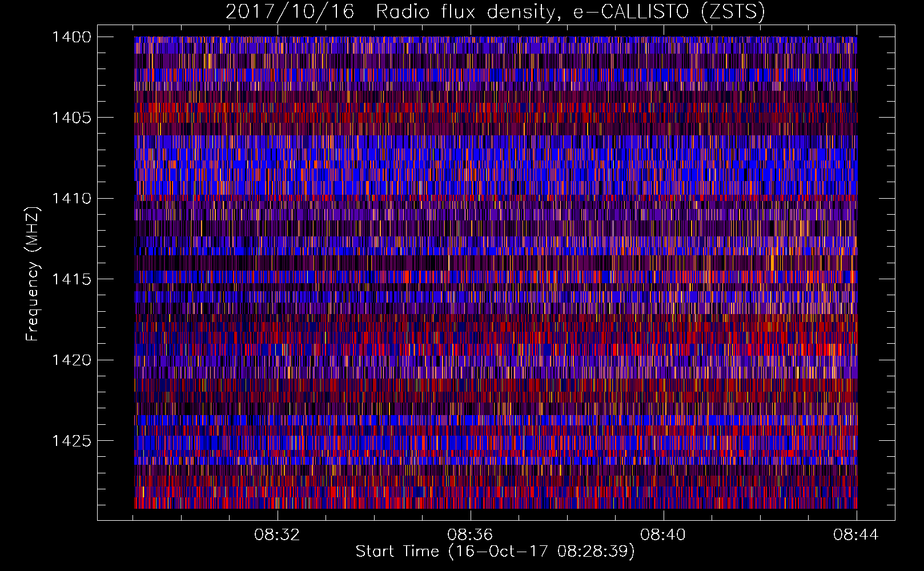
Task: Click the 1415 frequency axis label
Action: coord(71,279)
